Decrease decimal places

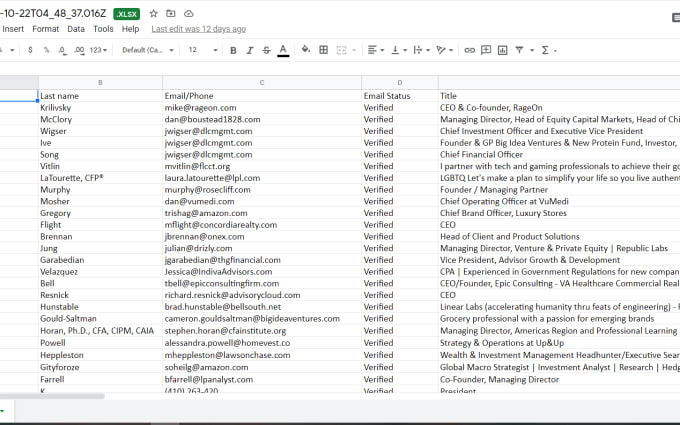coord(62,50)
